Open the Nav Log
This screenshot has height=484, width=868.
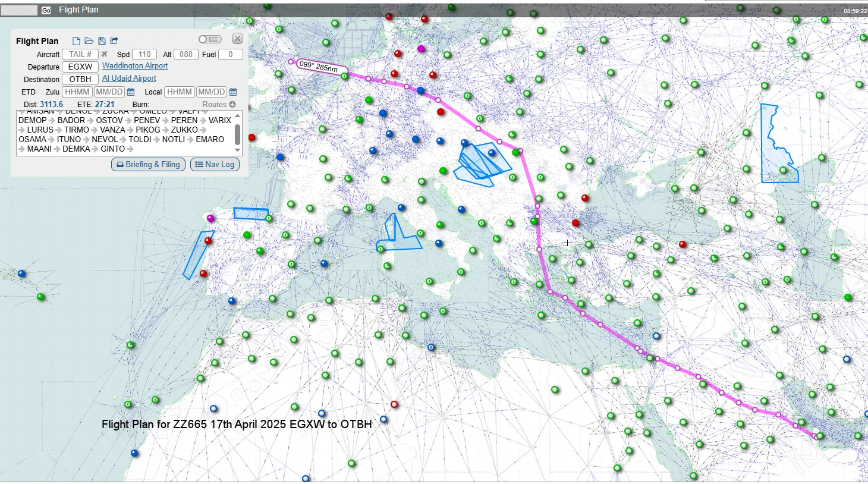[215, 165]
